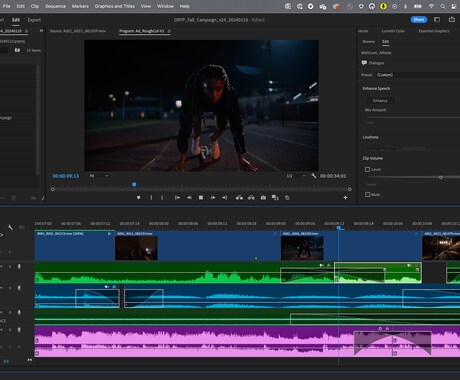Switch to the Browse tab

(x=369, y=42)
